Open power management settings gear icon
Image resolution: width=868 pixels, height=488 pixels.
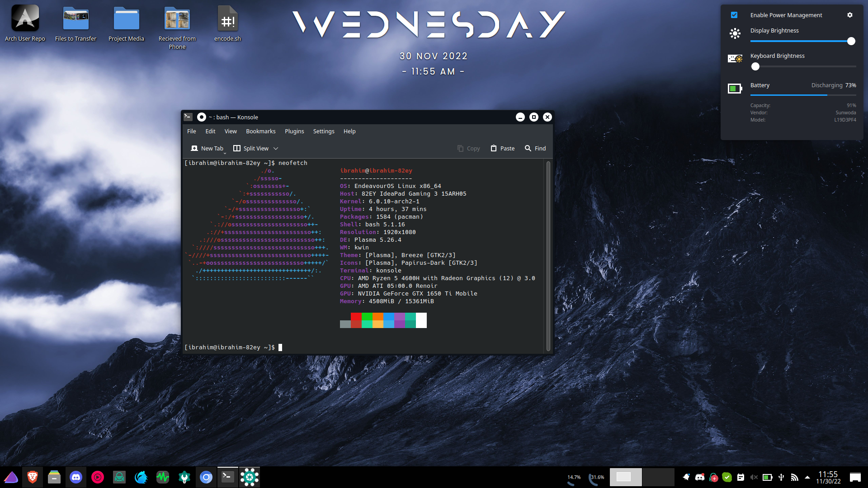pos(849,15)
